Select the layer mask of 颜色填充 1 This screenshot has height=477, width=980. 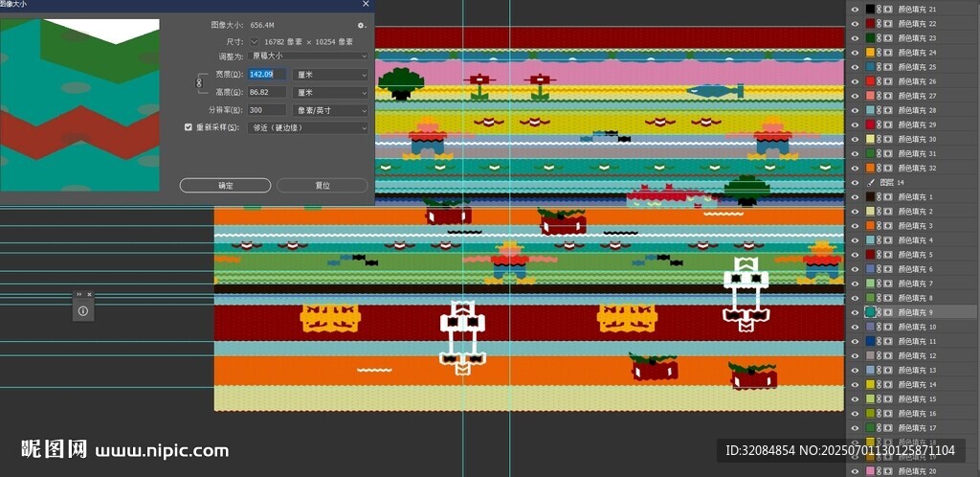click(x=887, y=197)
